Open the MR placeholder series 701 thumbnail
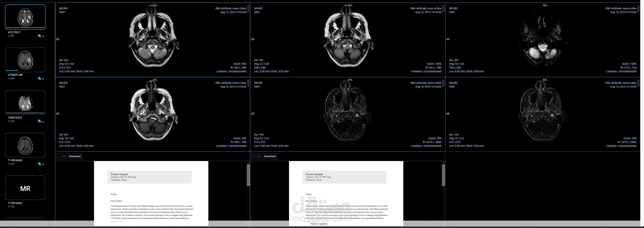644x228 pixels. (25, 188)
